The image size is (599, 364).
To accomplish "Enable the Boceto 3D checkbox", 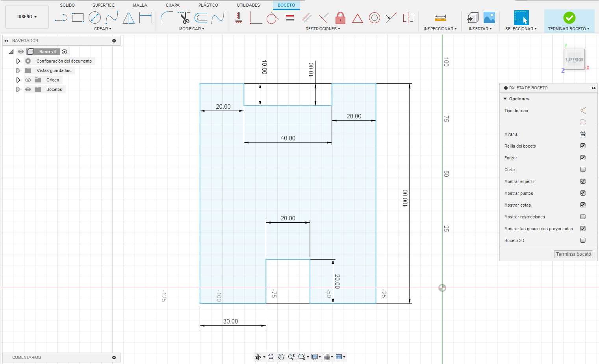I will point(583,240).
